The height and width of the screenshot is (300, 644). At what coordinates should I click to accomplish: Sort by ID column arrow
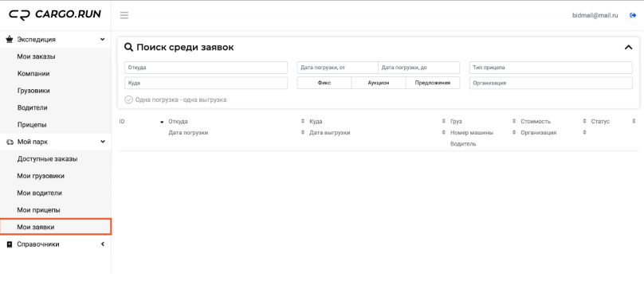[x=162, y=122]
